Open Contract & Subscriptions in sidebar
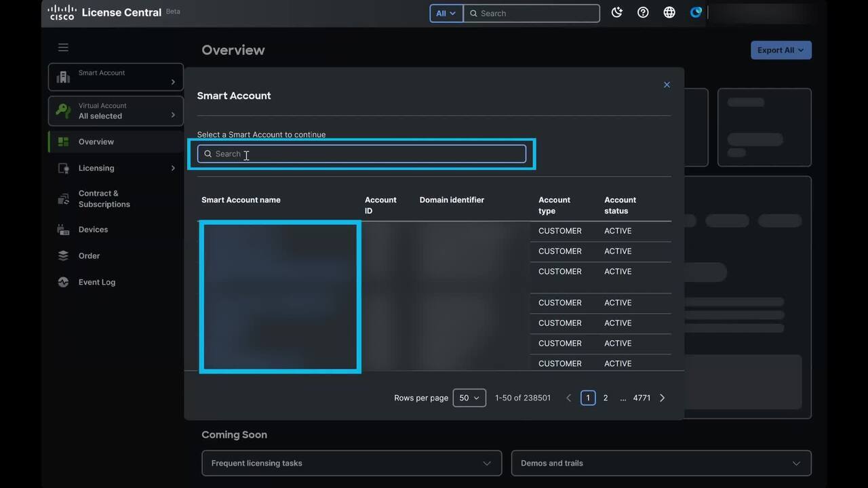Image resolution: width=868 pixels, height=488 pixels. pyautogui.click(x=104, y=199)
